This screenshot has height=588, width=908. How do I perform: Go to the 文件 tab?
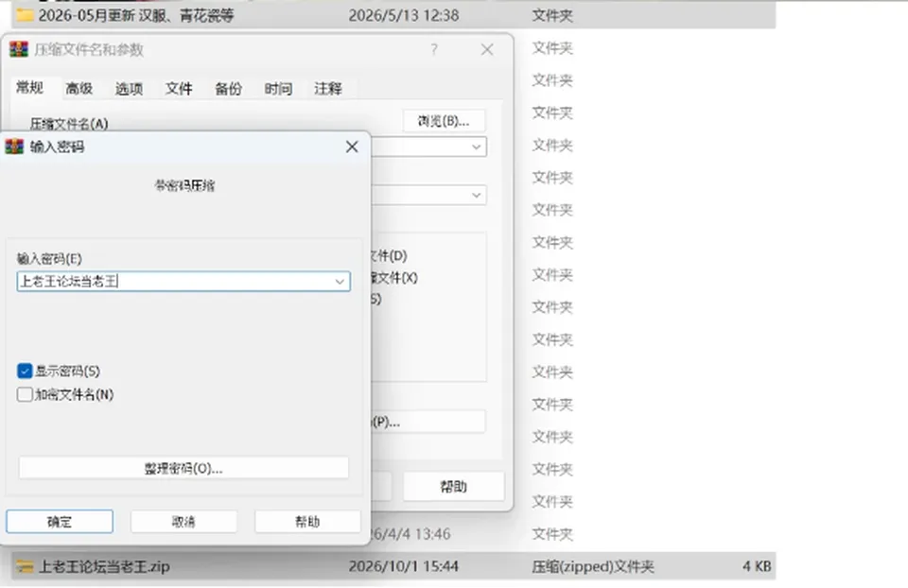click(x=179, y=89)
